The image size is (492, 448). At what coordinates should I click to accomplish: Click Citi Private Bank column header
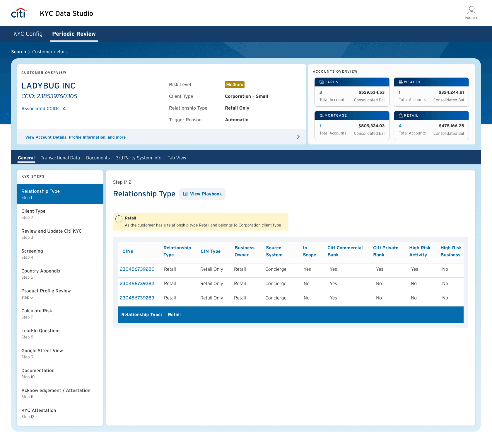[x=386, y=251]
